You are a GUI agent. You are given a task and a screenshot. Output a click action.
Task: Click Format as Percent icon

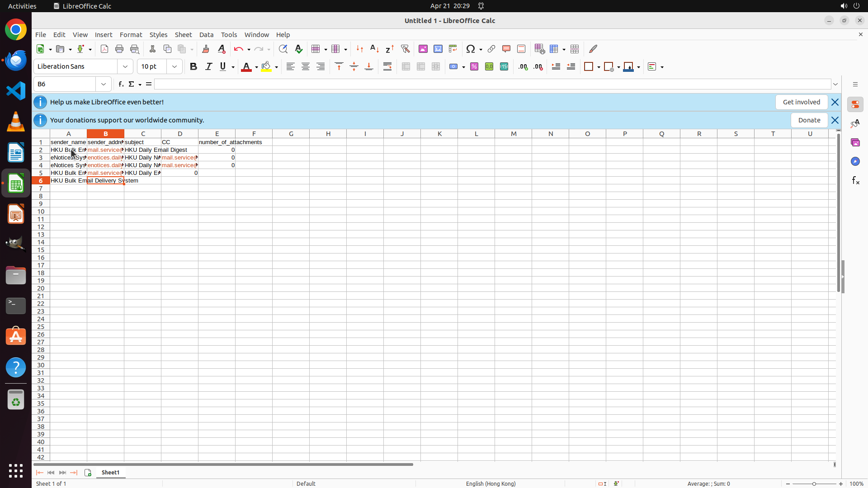[x=474, y=66]
